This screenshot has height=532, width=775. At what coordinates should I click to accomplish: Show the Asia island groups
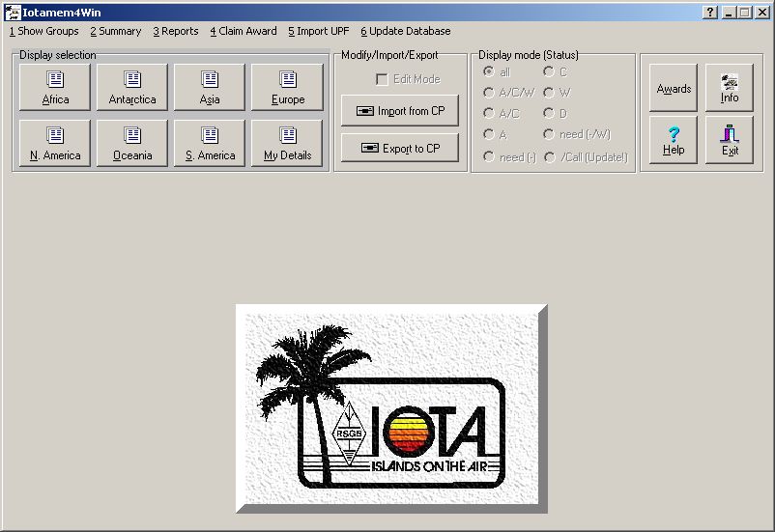click(x=210, y=87)
